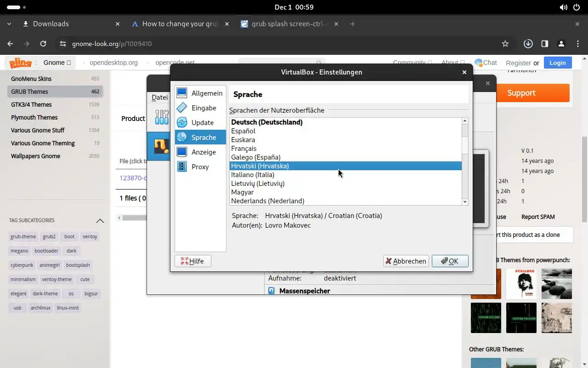Screen dimensions: 588x368
Task: Select Euskara in language list
Action: point(345,139)
